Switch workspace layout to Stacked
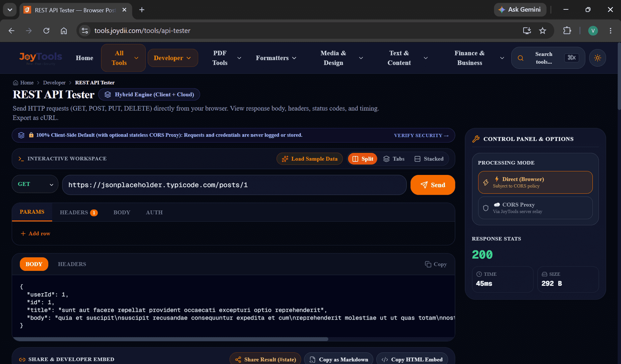The height and width of the screenshot is (364, 621). pyautogui.click(x=429, y=159)
